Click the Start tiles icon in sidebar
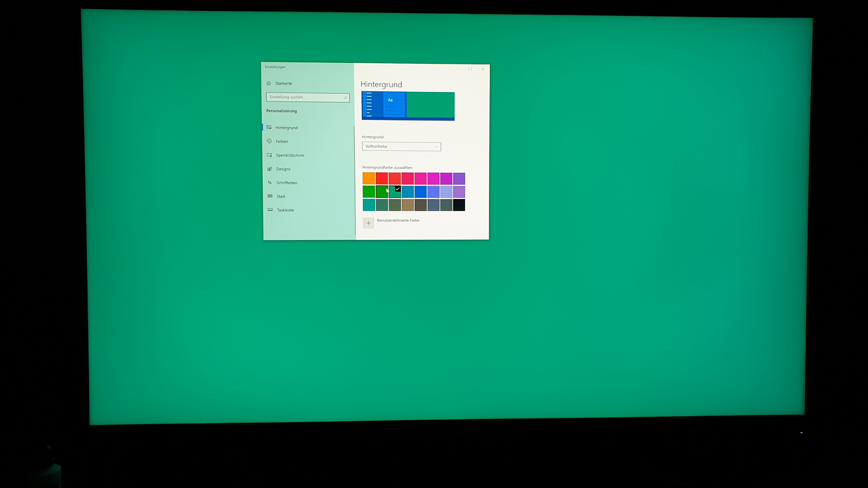 pos(270,196)
